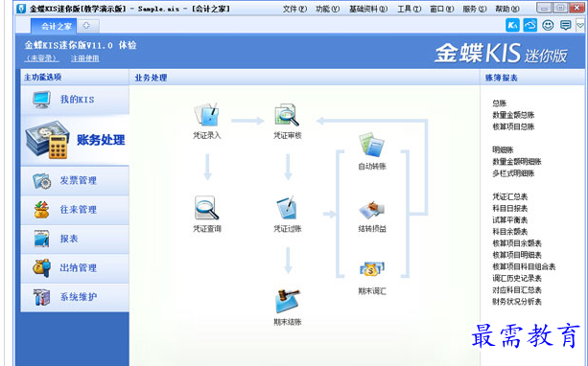Image resolution: width=588 pixels, height=366 pixels.
Task: Open 明细账 detail ledger report
Action: pyautogui.click(x=503, y=149)
